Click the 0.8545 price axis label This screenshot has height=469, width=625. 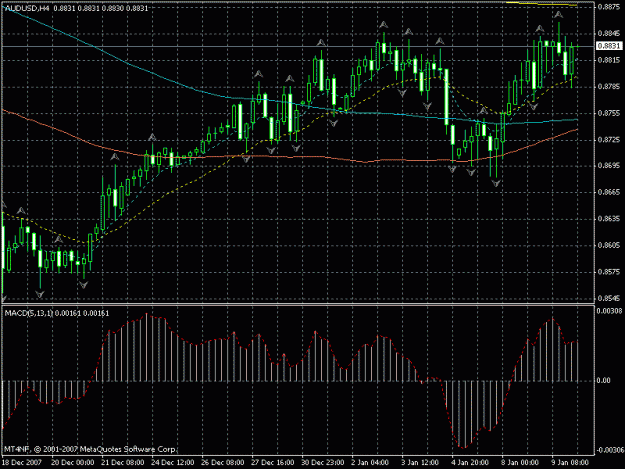point(609,298)
